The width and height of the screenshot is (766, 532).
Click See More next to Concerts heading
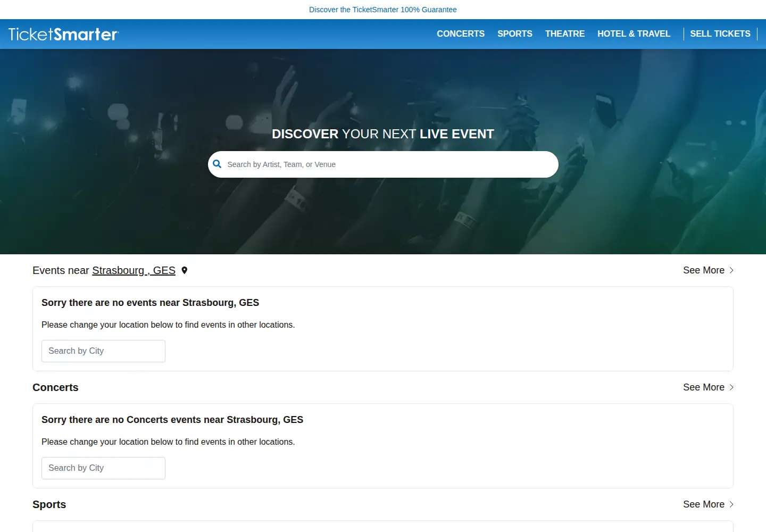tap(708, 387)
